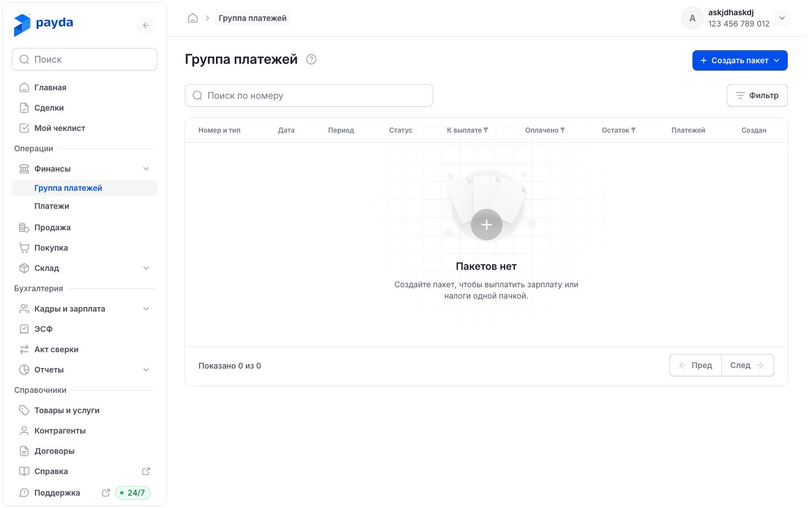Click help question icon next to Группа платежей
Viewport: 812px width, 508px height.
click(311, 59)
